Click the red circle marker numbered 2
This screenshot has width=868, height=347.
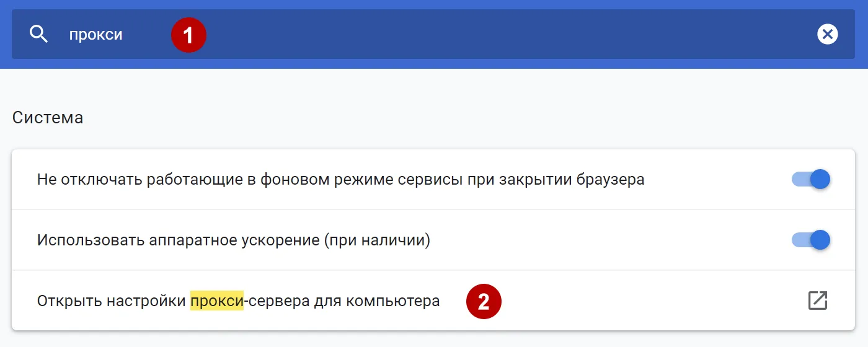[484, 301]
